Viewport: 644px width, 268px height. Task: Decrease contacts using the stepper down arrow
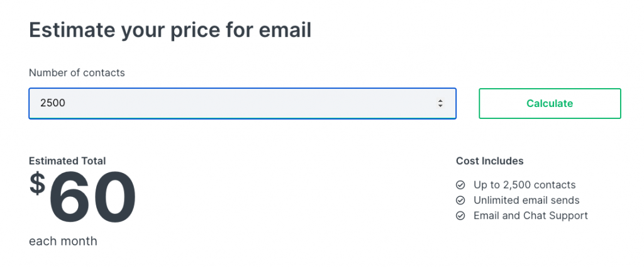tap(440, 106)
